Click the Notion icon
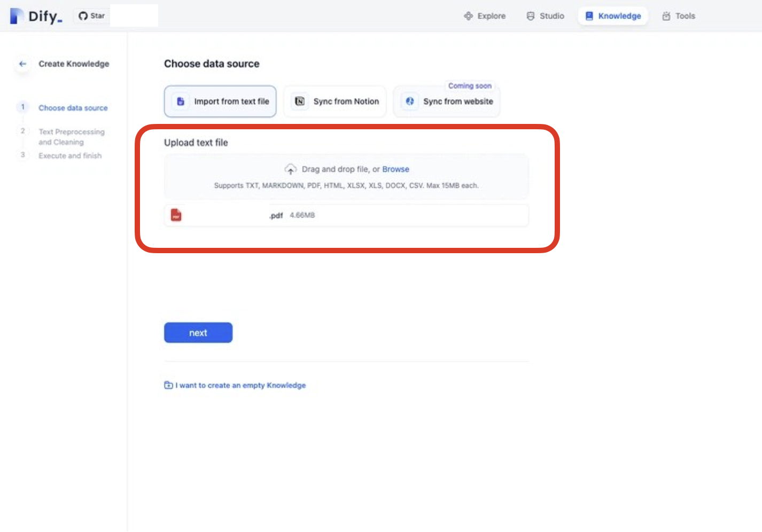 (x=300, y=101)
